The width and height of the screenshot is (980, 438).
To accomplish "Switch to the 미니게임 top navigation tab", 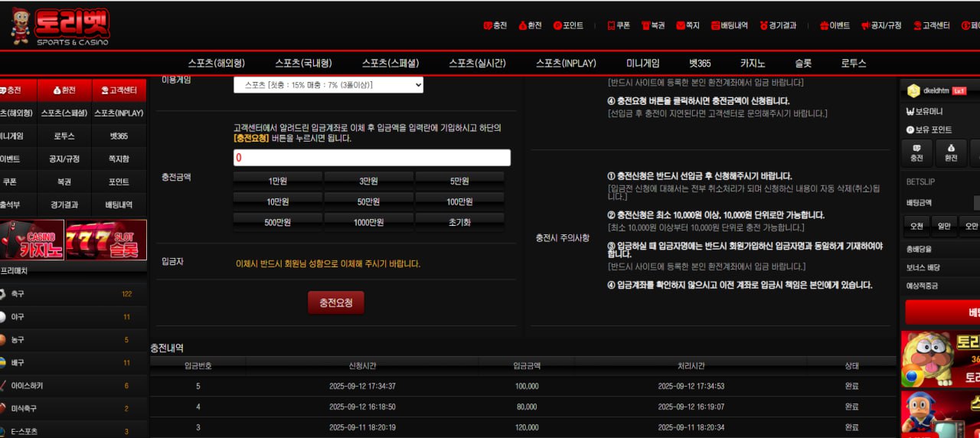I will [x=642, y=64].
